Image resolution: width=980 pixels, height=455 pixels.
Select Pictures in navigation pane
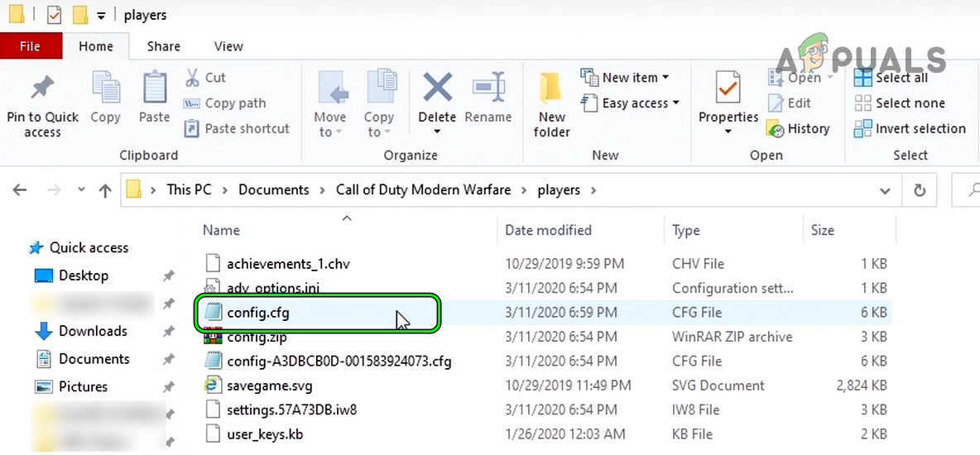pyautogui.click(x=70, y=386)
